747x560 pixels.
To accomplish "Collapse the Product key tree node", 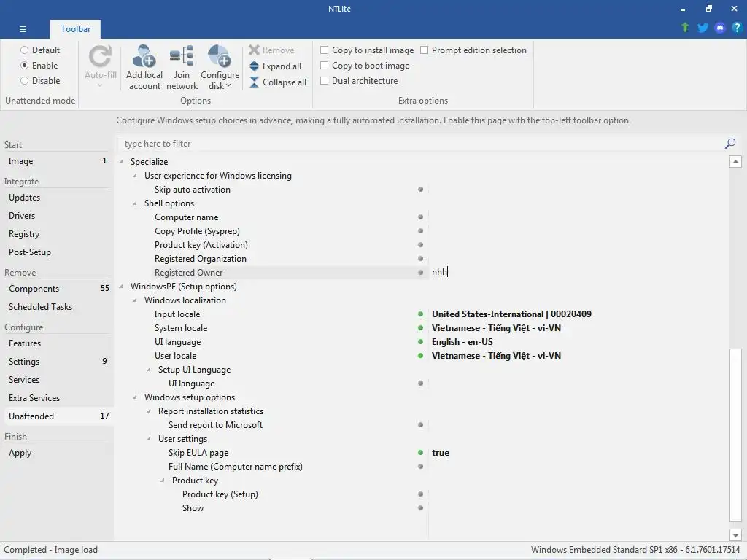I will click(163, 481).
